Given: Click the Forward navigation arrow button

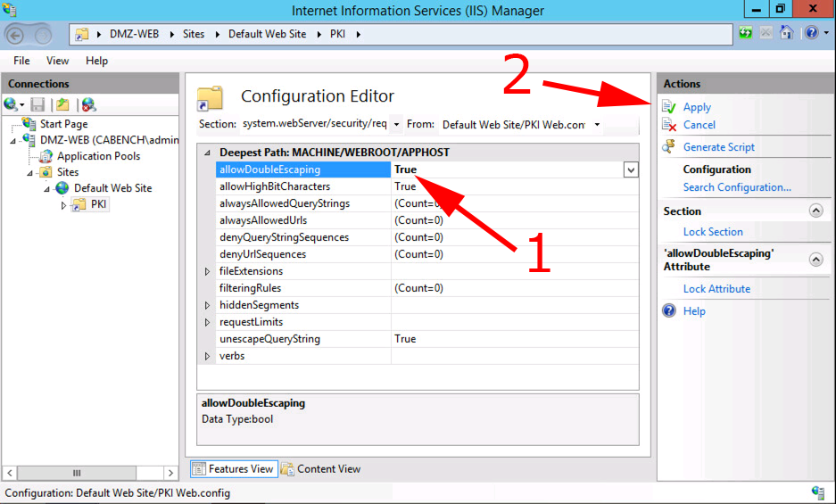Looking at the screenshot, I should click(43, 36).
